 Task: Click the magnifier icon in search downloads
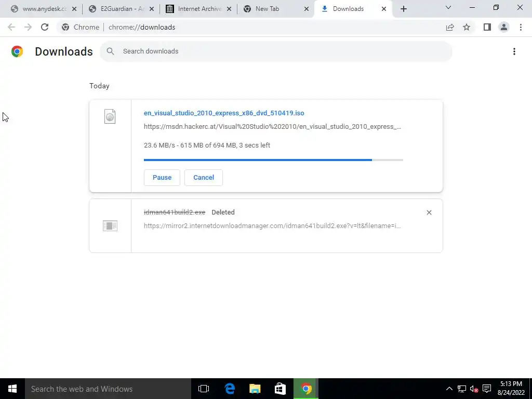(x=110, y=51)
